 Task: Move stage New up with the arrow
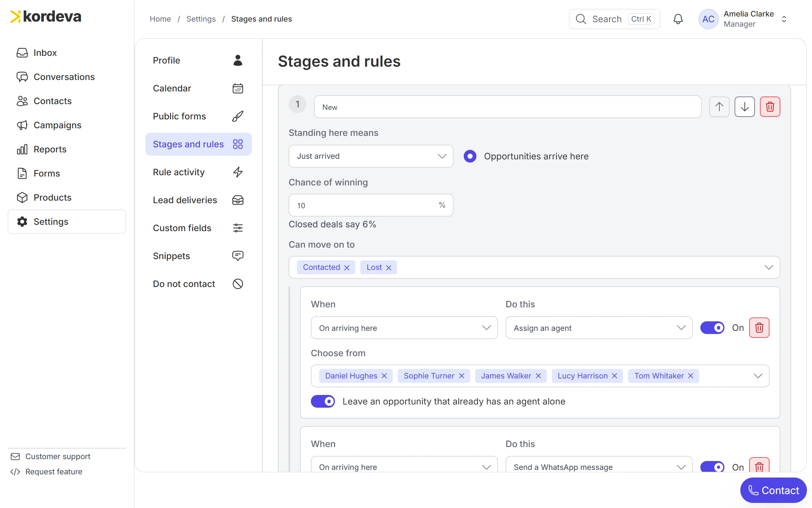(719, 107)
